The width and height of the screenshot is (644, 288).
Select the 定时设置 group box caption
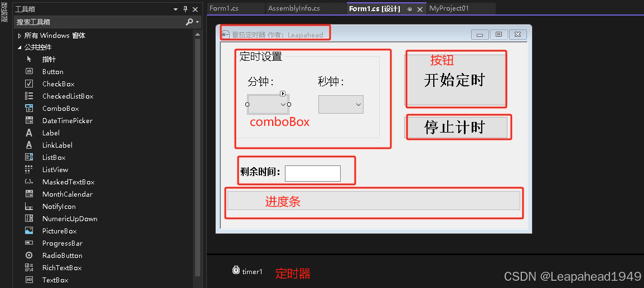261,57
